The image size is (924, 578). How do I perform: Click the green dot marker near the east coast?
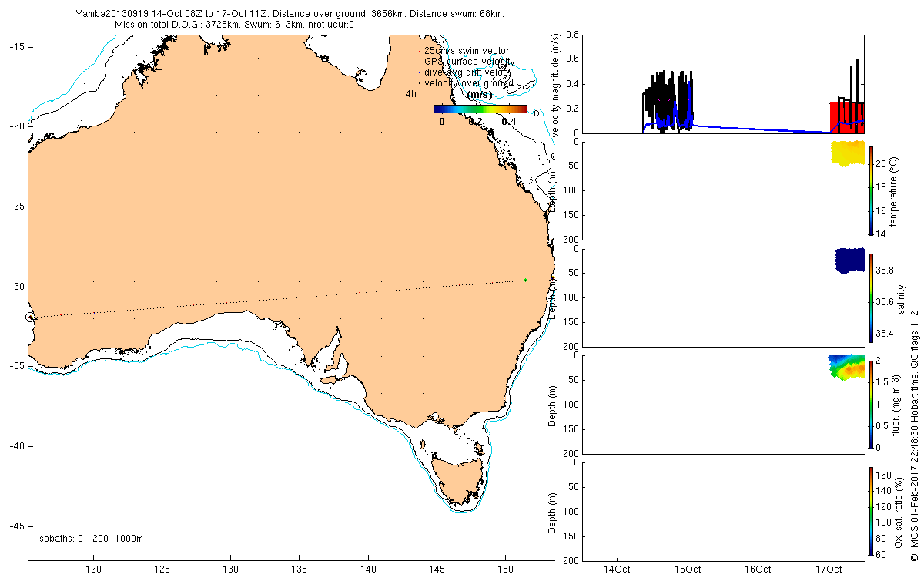pos(525,280)
